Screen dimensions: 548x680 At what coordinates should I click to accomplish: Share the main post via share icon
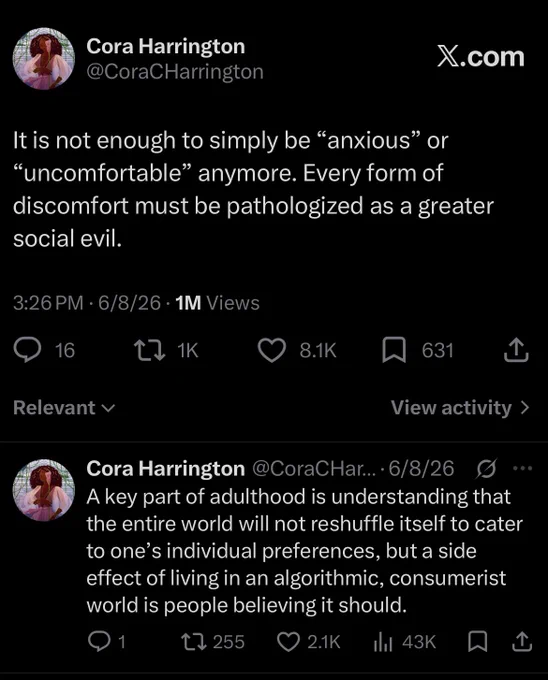click(x=516, y=350)
